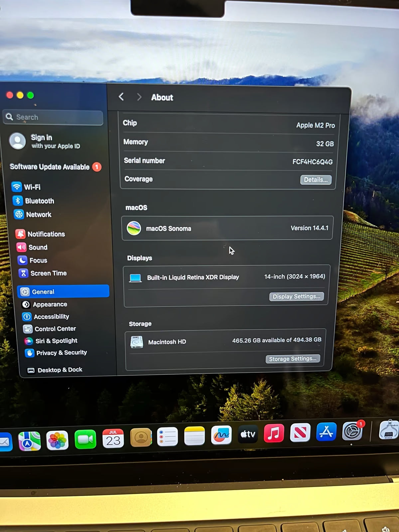Viewport: 399px width, 532px height.
Task: Open Apple TV from the Dock
Action: pos(248,434)
